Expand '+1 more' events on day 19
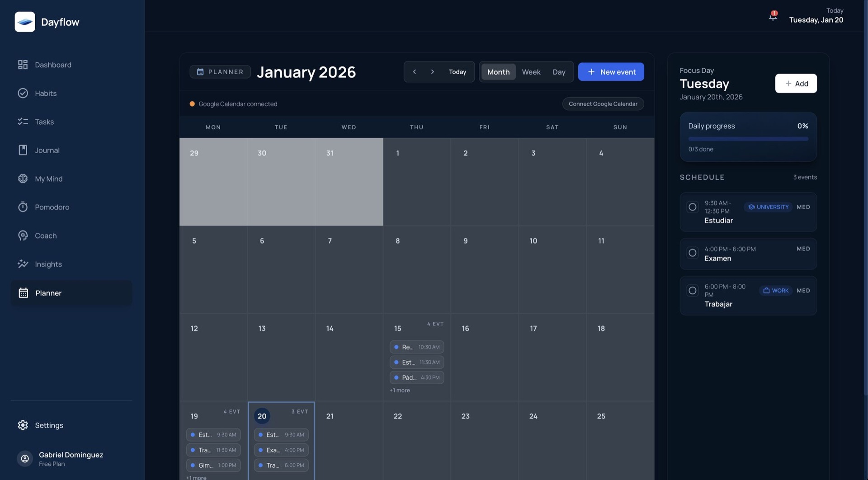Screen dimensions: 868x480 pyautogui.click(x=196, y=477)
